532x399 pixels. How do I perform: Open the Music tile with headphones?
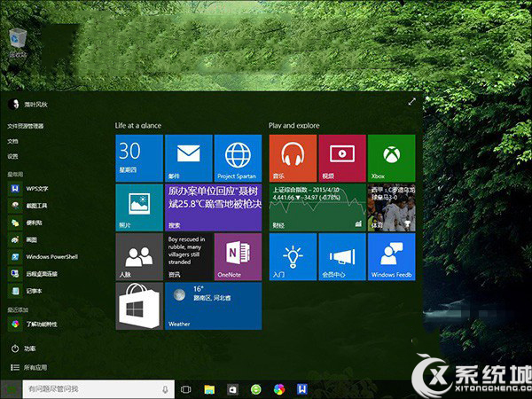point(293,158)
